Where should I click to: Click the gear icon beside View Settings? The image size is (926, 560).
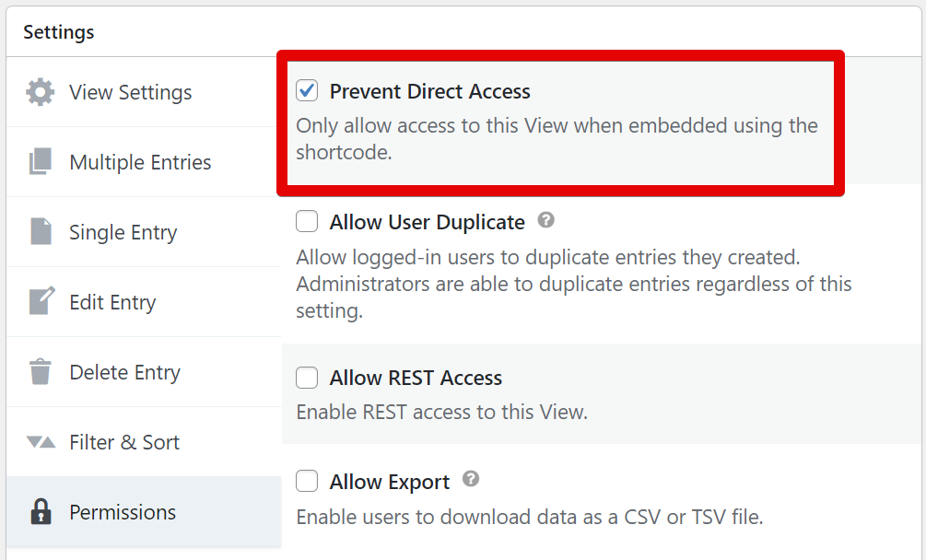[x=41, y=92]
